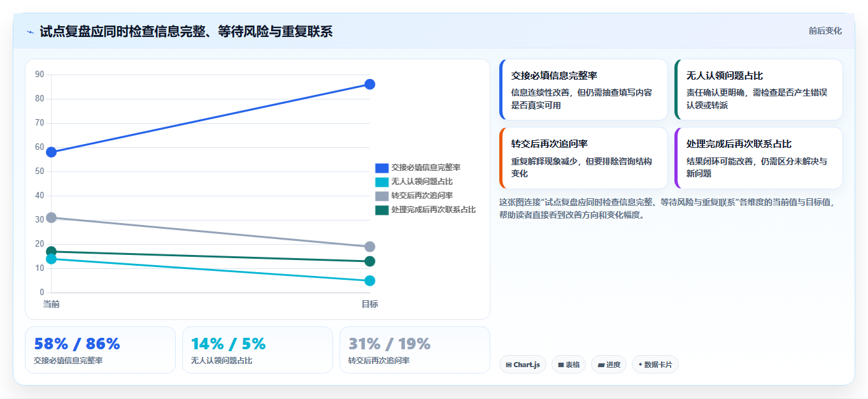Click the 进度 tag
Viewport: 868px width, 399px height.
[x=609, y=365]
